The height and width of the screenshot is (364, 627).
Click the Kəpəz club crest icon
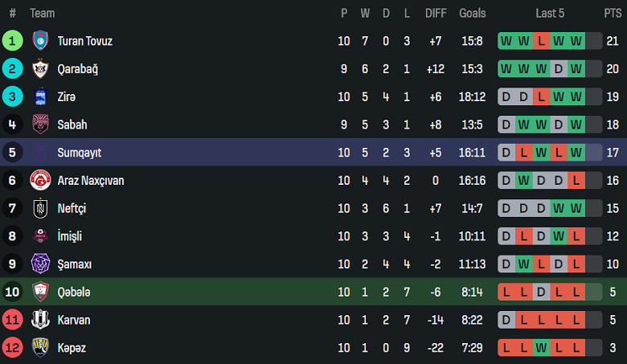pyautogui.click(x=40, y=348)
